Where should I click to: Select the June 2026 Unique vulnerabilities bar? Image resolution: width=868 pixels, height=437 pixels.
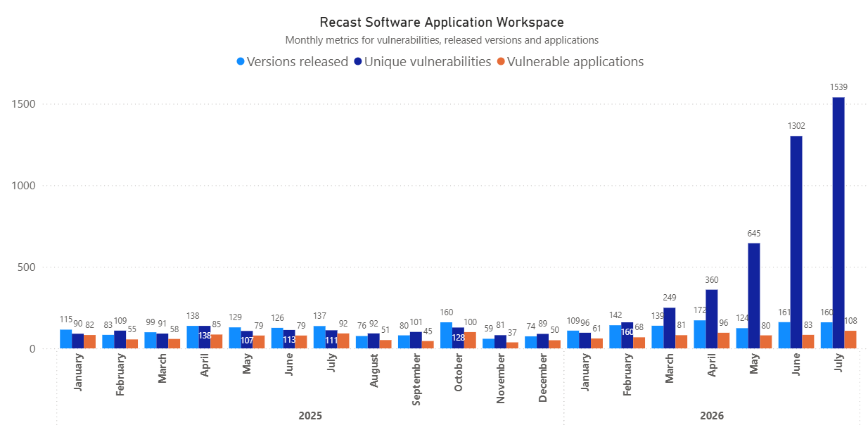796,242
